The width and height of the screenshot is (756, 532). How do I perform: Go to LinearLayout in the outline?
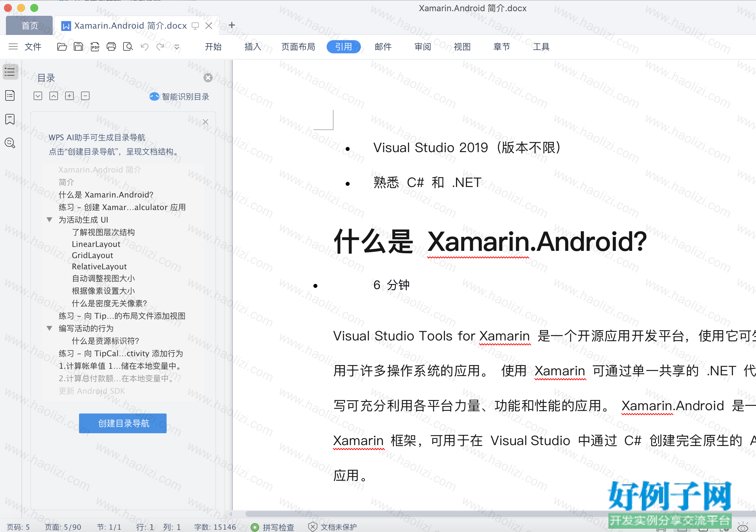(x=96, y=244)
